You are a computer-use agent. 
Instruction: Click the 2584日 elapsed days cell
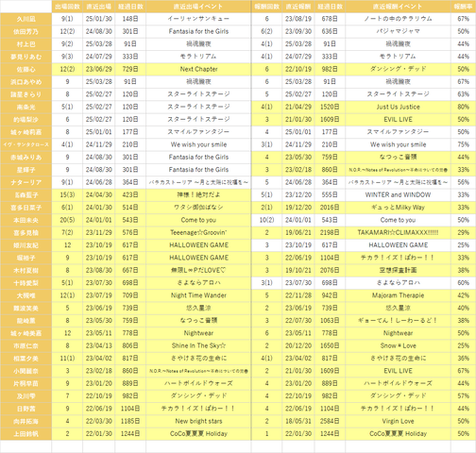330,421
